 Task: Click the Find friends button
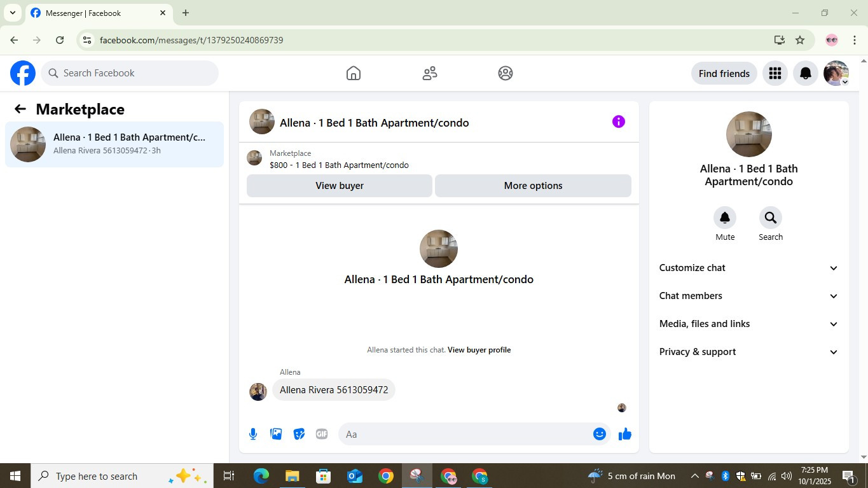coord(724,73)
